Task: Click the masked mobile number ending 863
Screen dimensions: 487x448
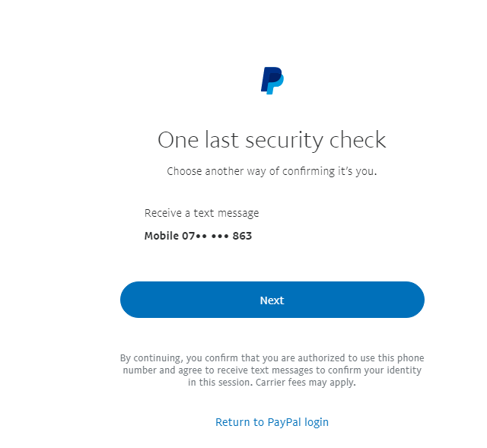Action: (x=198, y=236)
